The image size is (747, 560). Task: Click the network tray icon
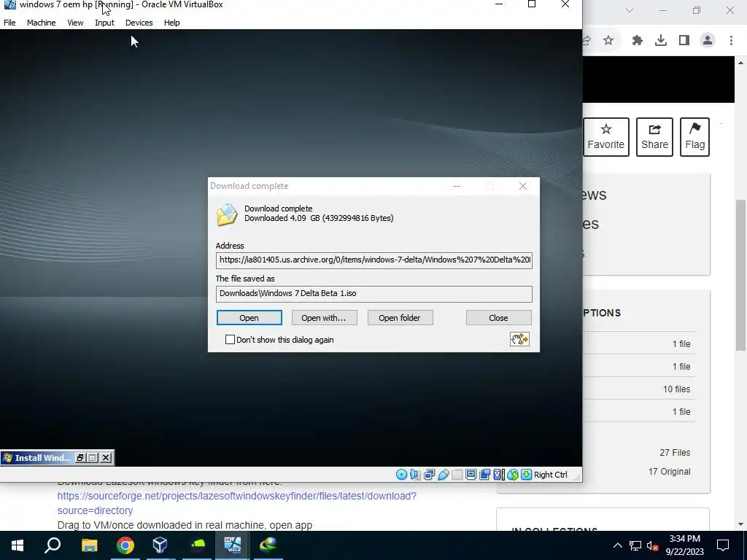635,545
